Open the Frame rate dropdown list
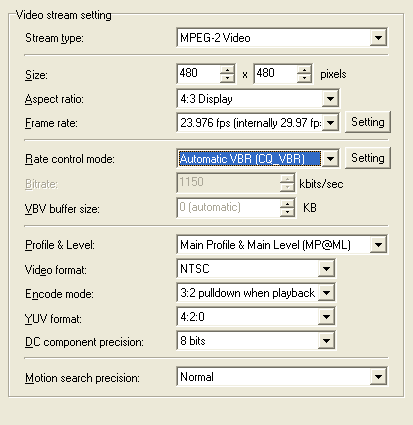 point(330,123)
